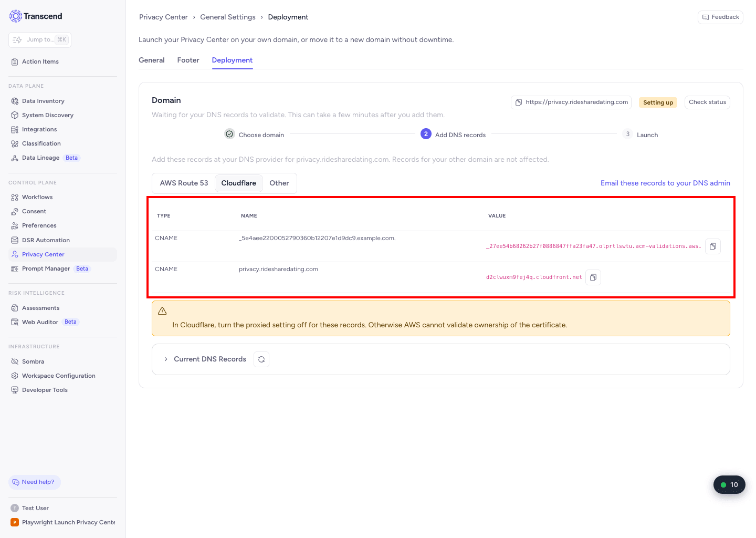The height and width of the screenshot is (538, 756).
Task: Click the Choose domain step
Action: coord(255,134)
